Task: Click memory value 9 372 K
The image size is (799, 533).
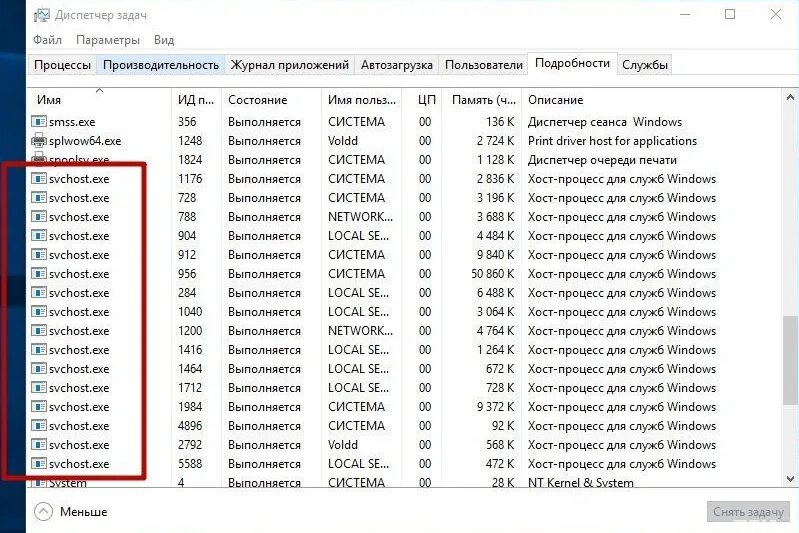Action: (495, 407)
